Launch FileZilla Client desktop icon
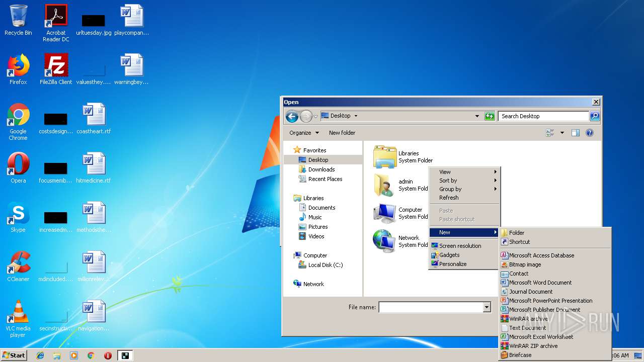 tap(56, 69)
